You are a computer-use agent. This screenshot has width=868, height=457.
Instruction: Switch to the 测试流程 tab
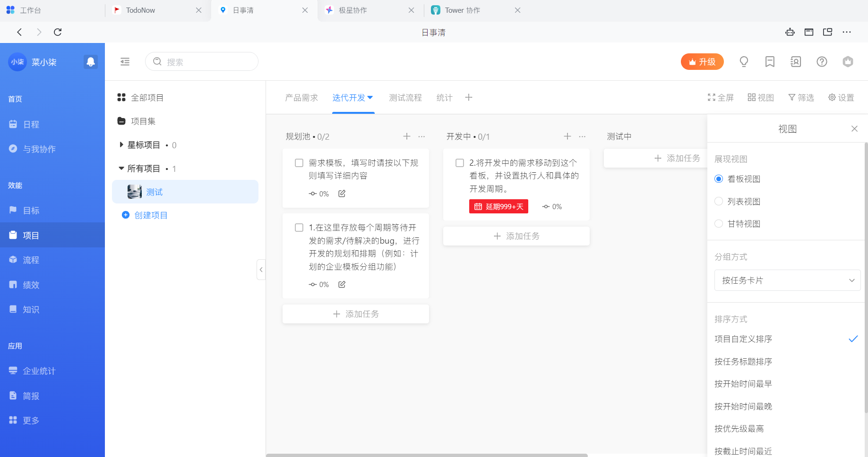405,98
